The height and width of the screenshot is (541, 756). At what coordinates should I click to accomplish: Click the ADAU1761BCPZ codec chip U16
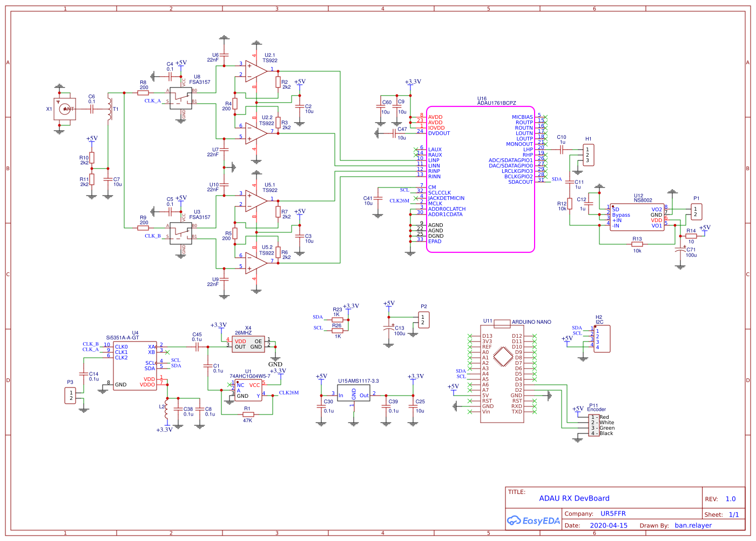pyautogui.click(x=480, y=179)
